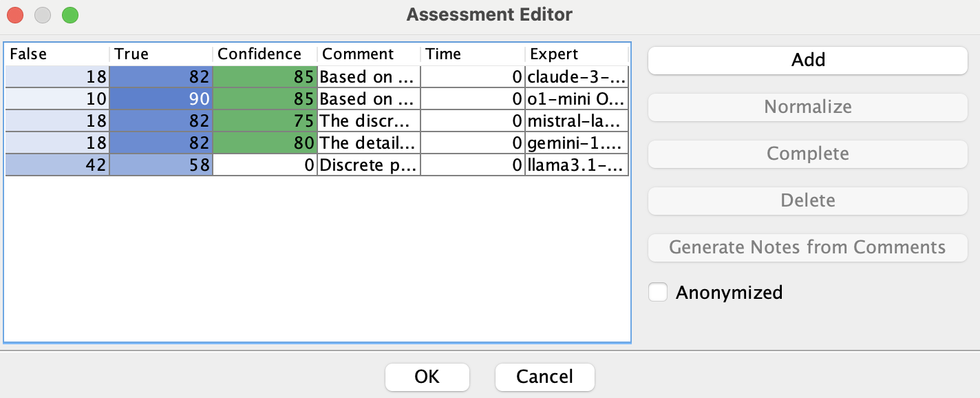
Task: Click the Add button
Action: (x=807, y=60)
